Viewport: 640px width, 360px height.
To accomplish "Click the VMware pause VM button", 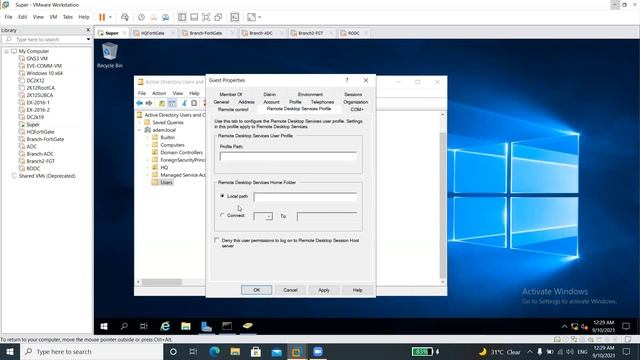I will tap(102, 17).
